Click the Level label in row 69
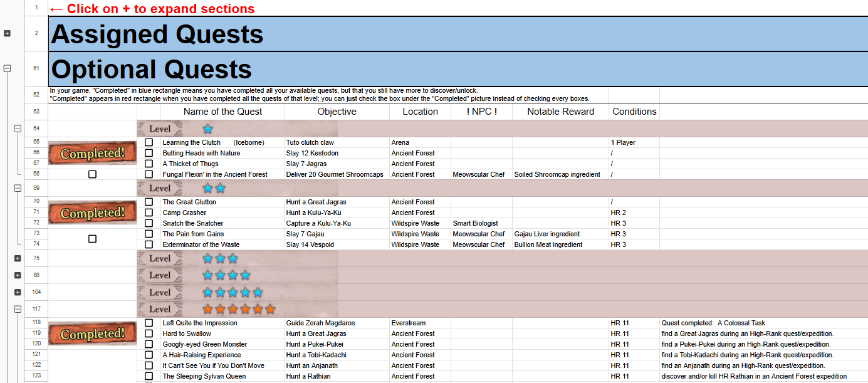 pos(159,188)
